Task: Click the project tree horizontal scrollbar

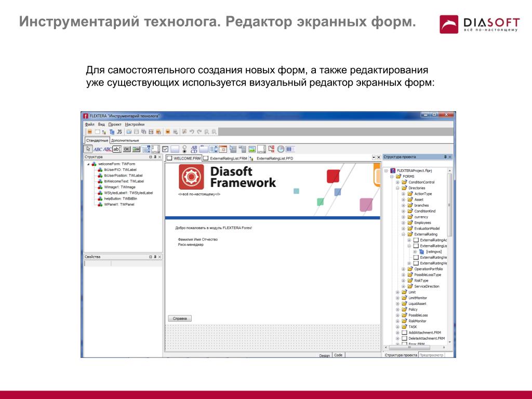Action: pos(409,348)
